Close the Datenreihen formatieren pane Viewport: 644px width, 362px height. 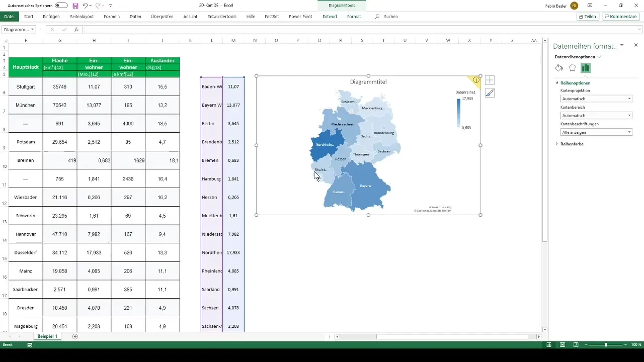[635, 45]
